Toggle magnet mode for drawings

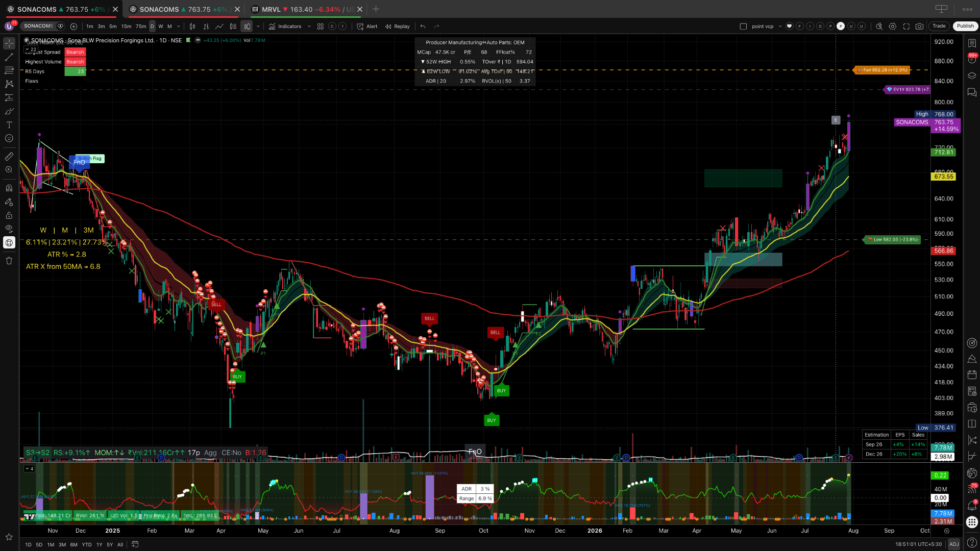click(9, 188)
